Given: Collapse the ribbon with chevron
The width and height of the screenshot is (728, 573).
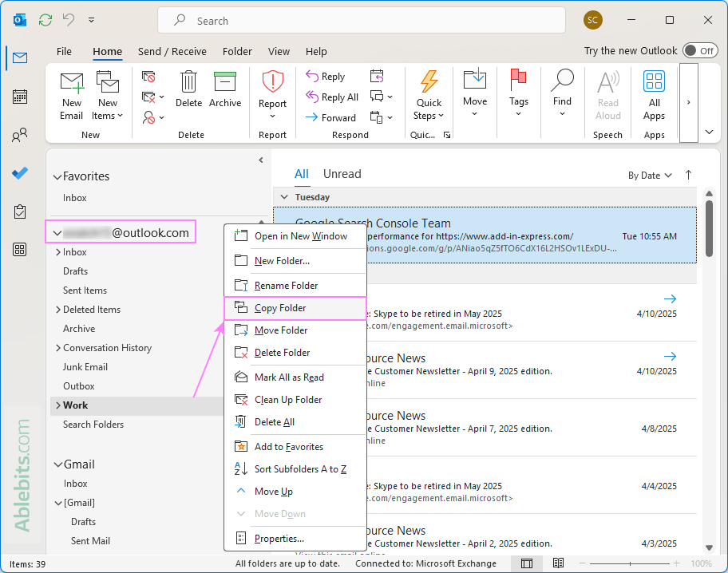Looking at the screenshot, I should tap(709, 132).
